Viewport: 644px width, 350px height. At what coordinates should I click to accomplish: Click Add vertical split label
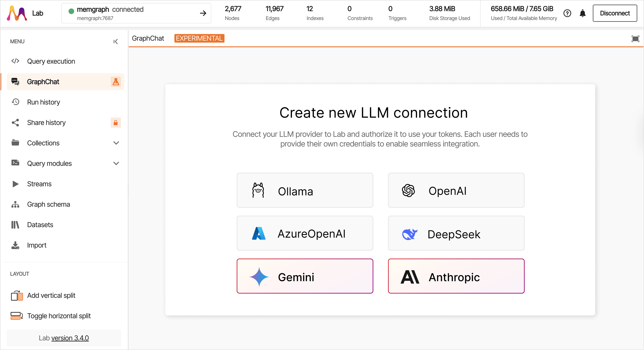(x=51, y=295)
